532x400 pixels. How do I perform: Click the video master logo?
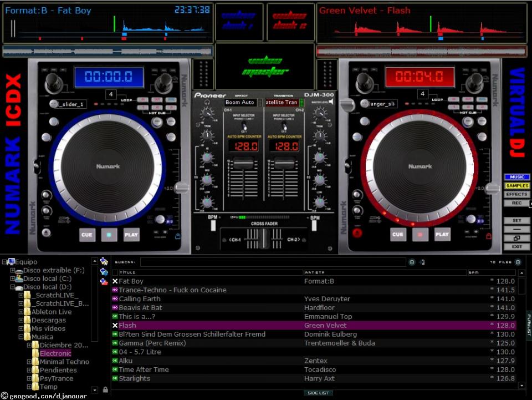265,66
